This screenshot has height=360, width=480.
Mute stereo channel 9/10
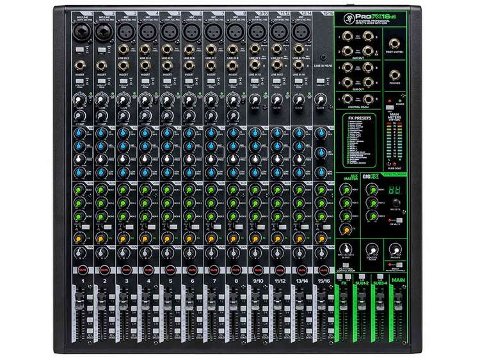tap(258, 269)
